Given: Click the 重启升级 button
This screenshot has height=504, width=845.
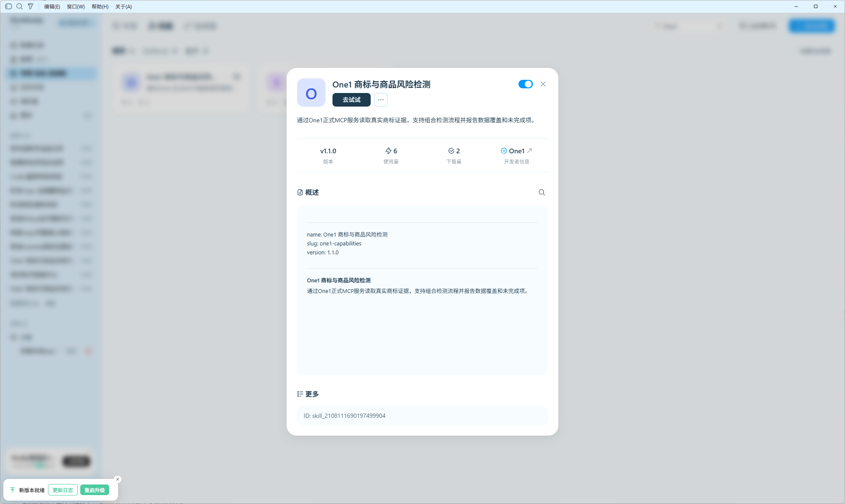Looking at the screenshot, I should pos(95,490).
